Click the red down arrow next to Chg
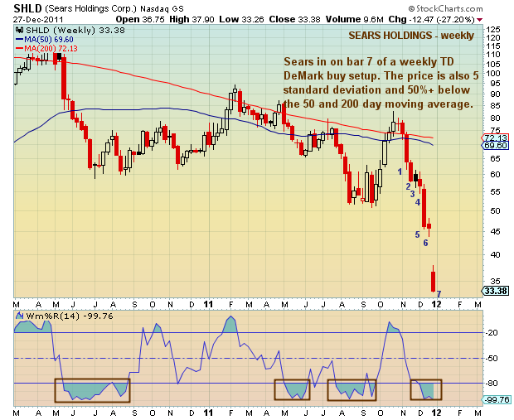The height and width of the screenshot is (420, 514). tap(479, 20)
